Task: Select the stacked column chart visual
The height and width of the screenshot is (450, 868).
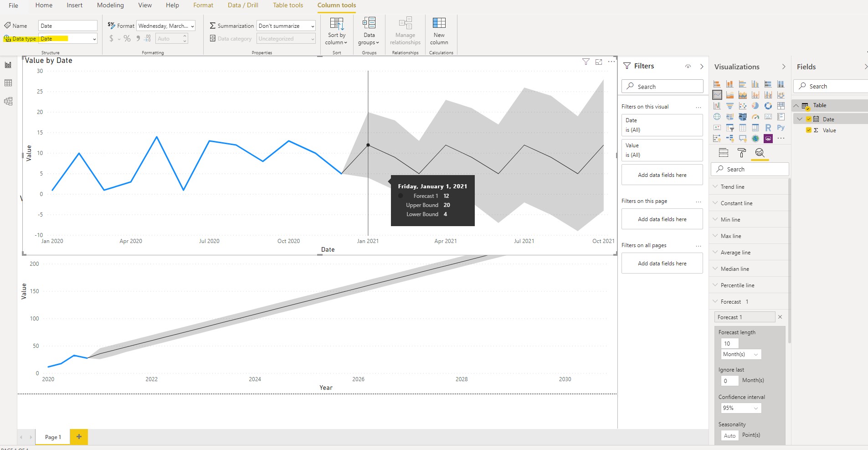Action: tap(730, 84)
